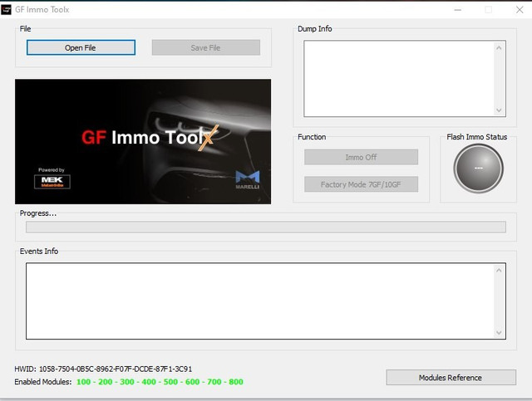Click the Flash Immo Status round indicator

[x=479, y=169]
